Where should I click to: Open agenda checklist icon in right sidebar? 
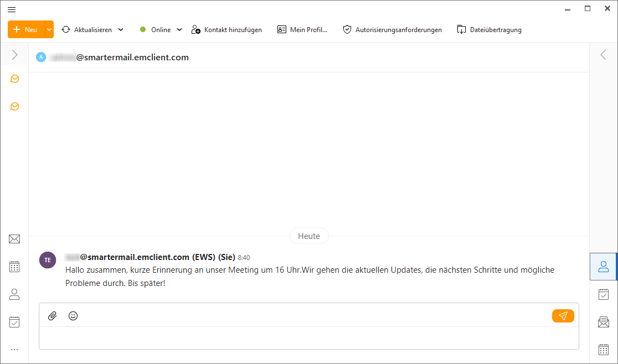tap(604, 294)
